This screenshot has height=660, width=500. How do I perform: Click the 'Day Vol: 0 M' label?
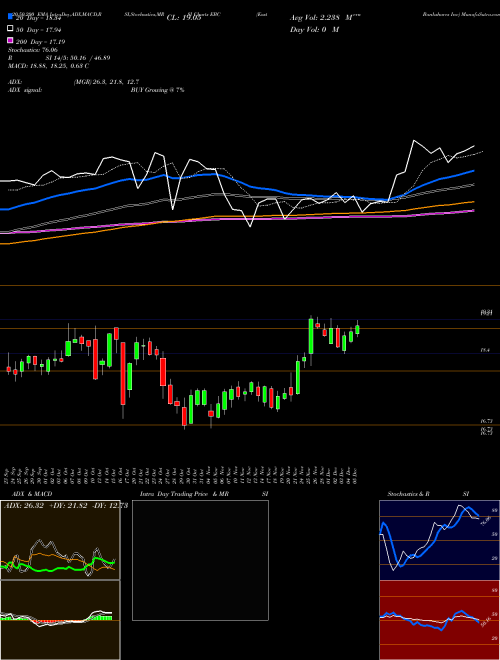pos(314,29)
